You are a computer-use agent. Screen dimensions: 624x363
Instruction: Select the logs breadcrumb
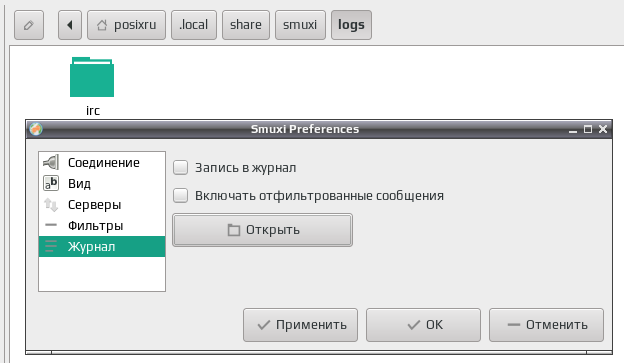[351, 25]
